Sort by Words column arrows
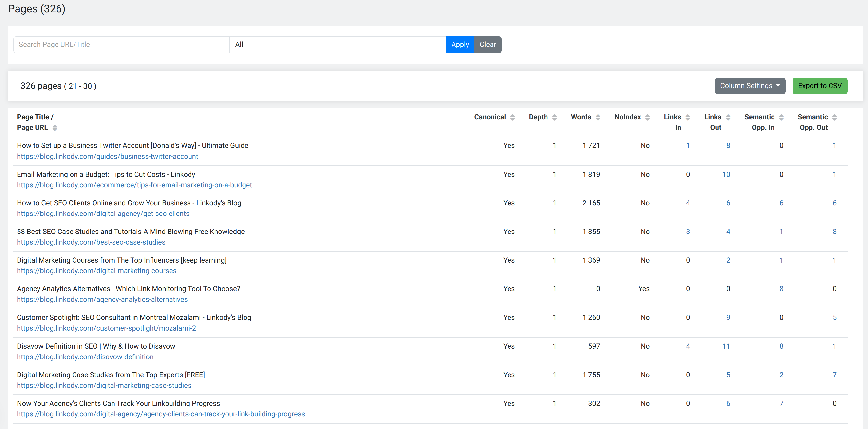 598,117
